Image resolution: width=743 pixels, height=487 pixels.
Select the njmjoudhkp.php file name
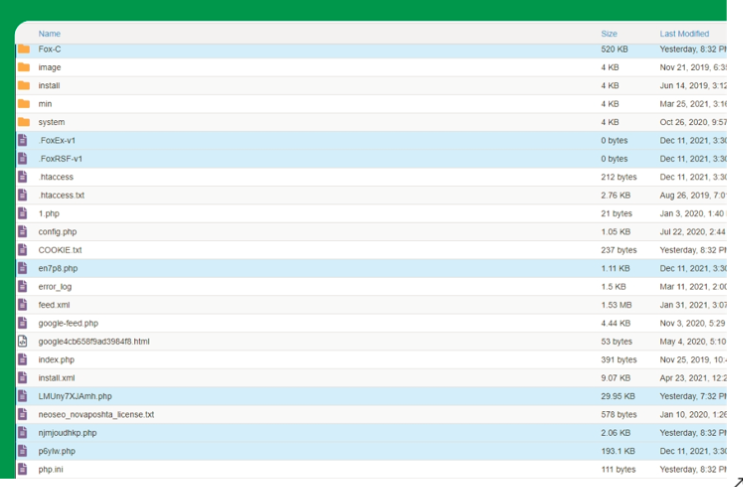tap(67, 433)
